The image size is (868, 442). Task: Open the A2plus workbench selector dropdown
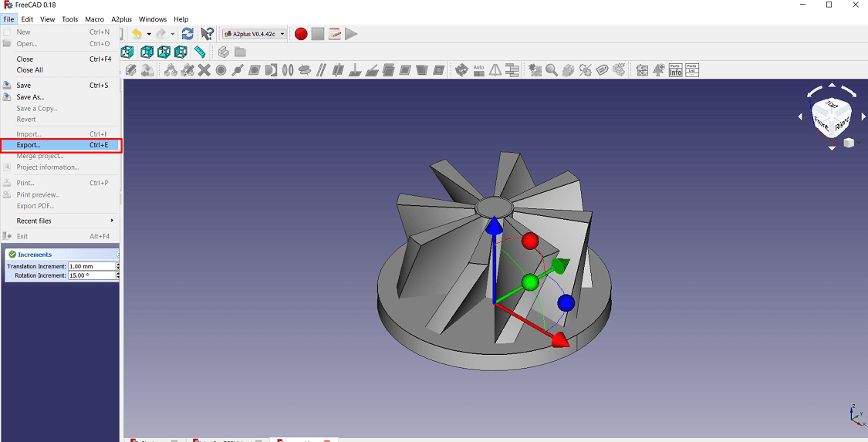pos(255,34)
